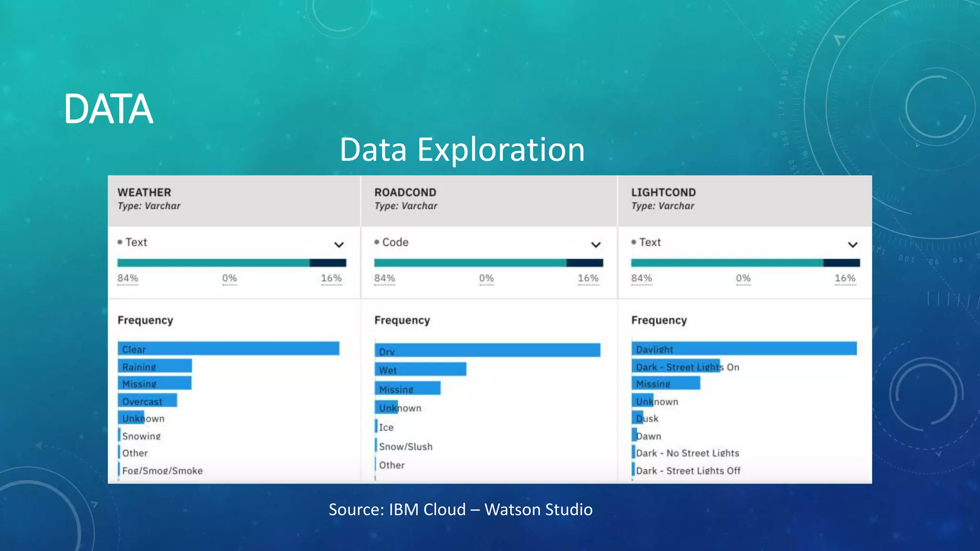The image size is (980, 551).
Task: Click 84% under the WEATHER column
Action: click(128, 278)
